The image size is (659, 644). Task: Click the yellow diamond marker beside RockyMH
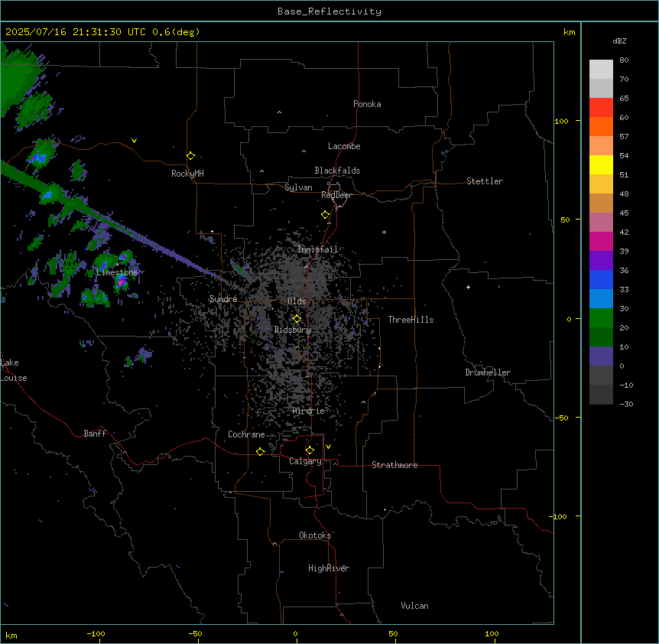click(190, 155)
